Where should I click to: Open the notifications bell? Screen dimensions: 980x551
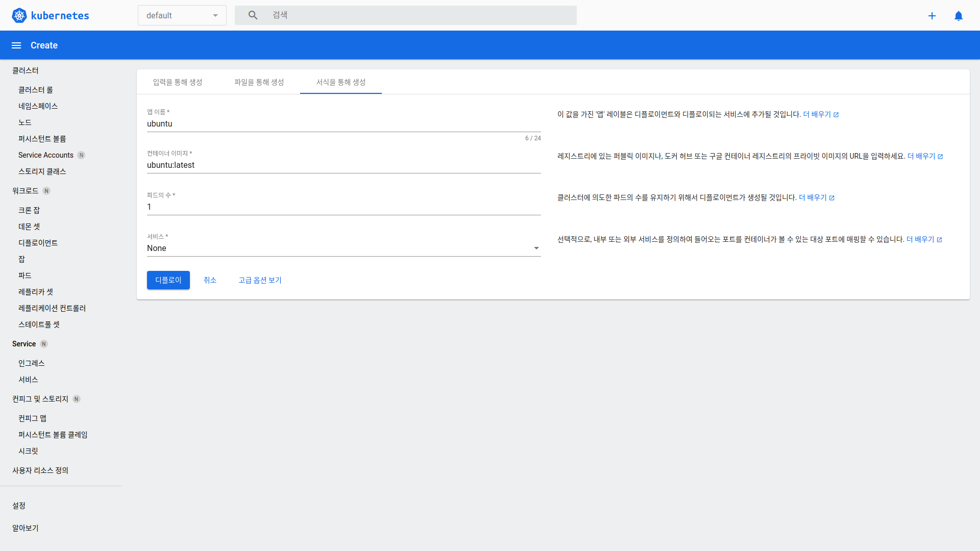point(959,16)
